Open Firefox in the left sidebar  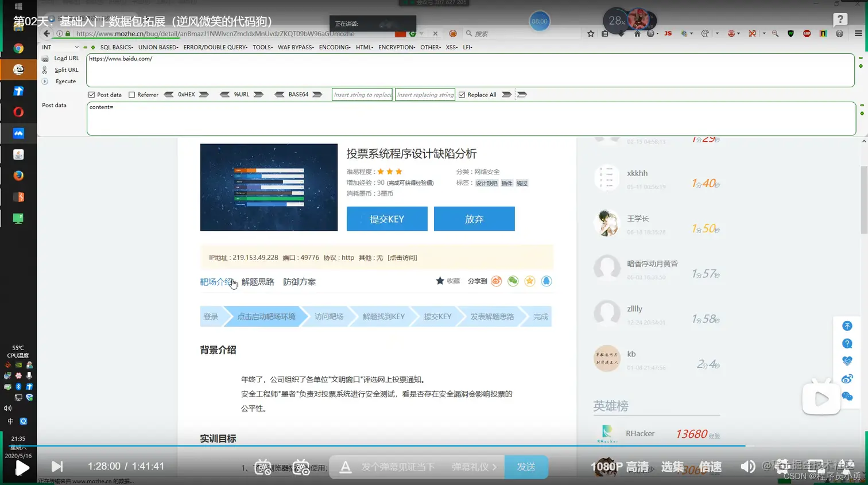(18, 176)
